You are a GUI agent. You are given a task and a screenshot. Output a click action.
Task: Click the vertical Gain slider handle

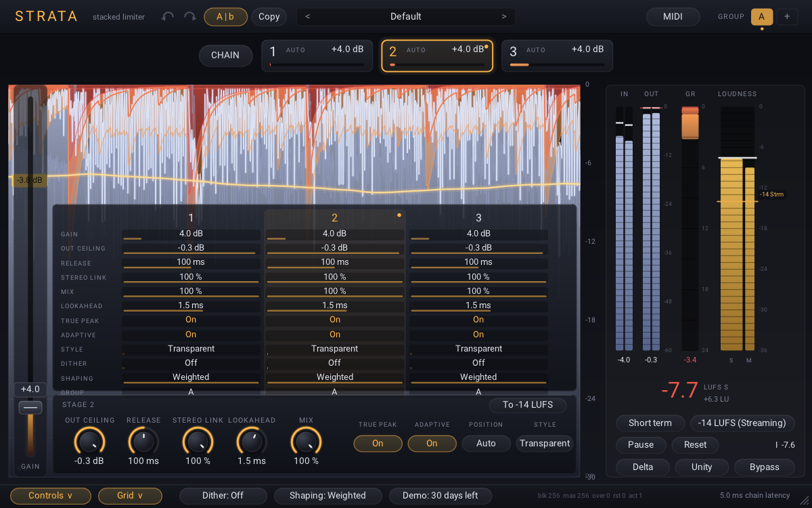pyautogui.click(x=30, y=407)
